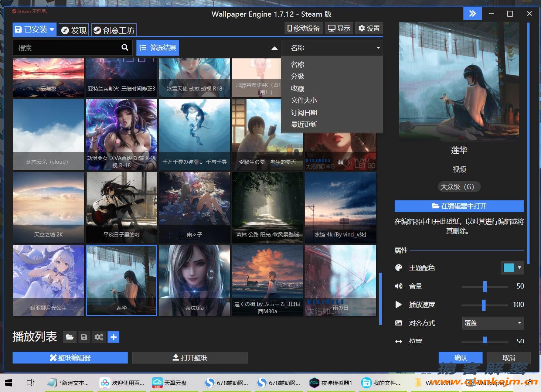Open 移动设备 button
Image resolution: width=541 pixels, height=392 pixels.
[x=304, y=28]
